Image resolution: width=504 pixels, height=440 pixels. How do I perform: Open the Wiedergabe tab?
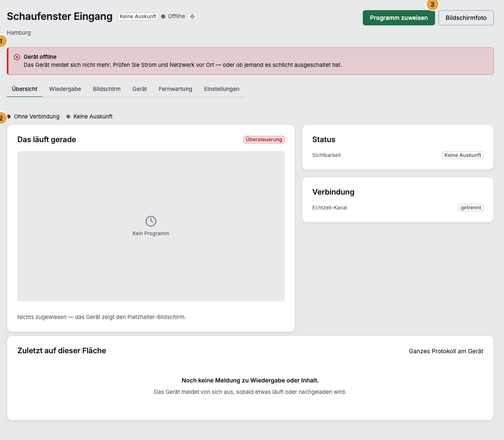tap(65, 89)
